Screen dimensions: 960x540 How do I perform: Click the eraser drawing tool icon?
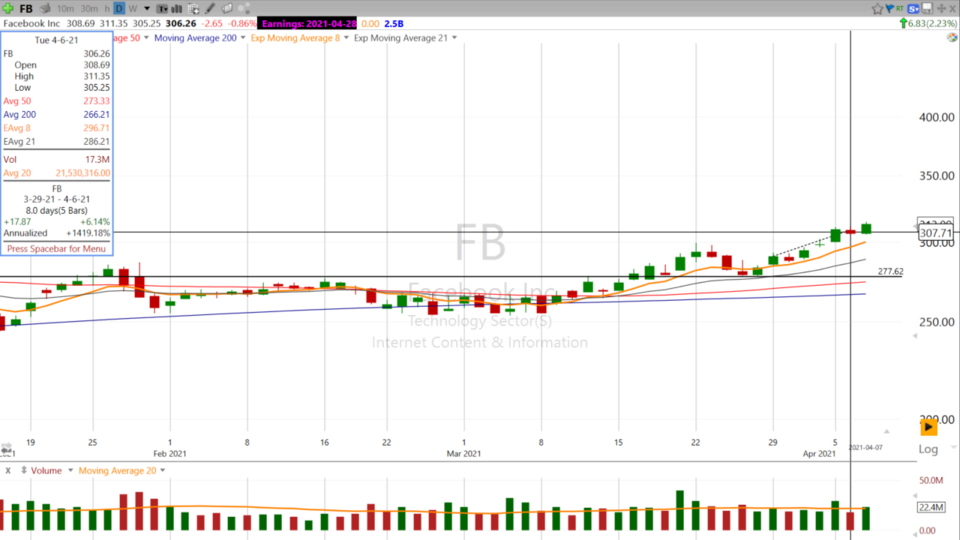click(227, 9)
